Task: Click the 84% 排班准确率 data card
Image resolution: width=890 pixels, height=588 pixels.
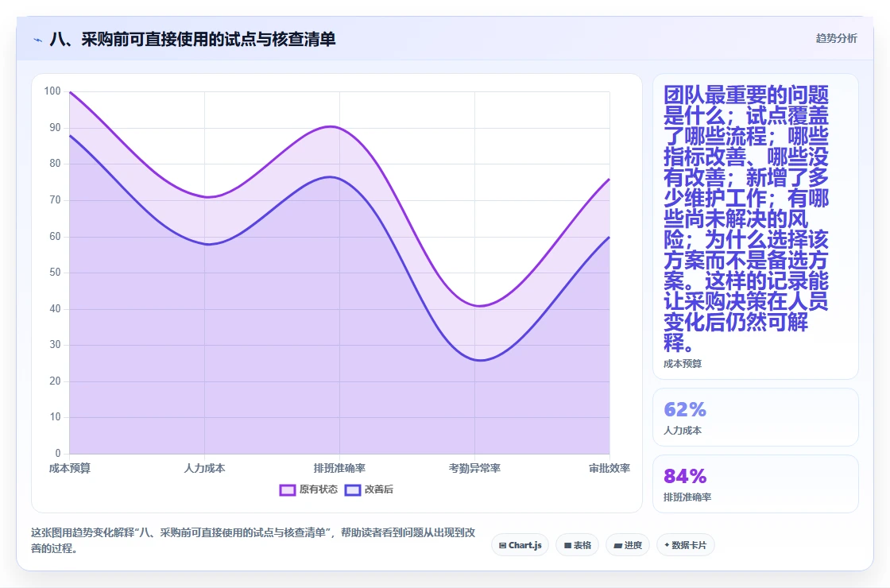Action: 756,484
